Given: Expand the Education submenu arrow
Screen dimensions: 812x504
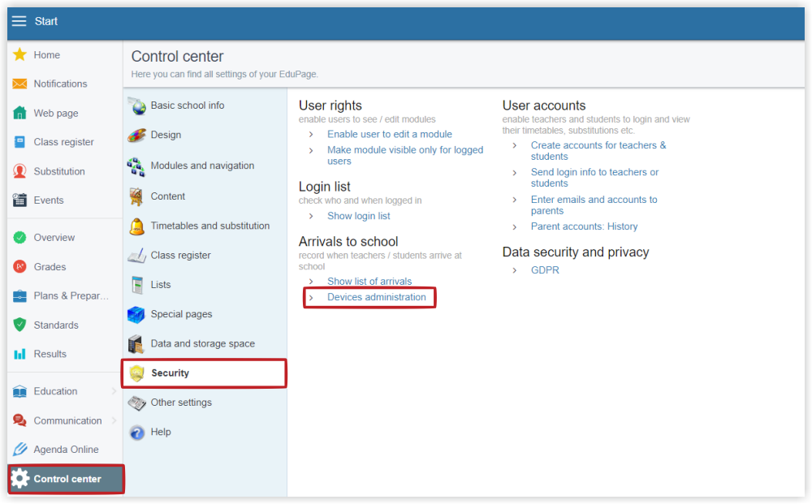Looking at the screenshot, I should pyautogui.click(x=114, y=391).
